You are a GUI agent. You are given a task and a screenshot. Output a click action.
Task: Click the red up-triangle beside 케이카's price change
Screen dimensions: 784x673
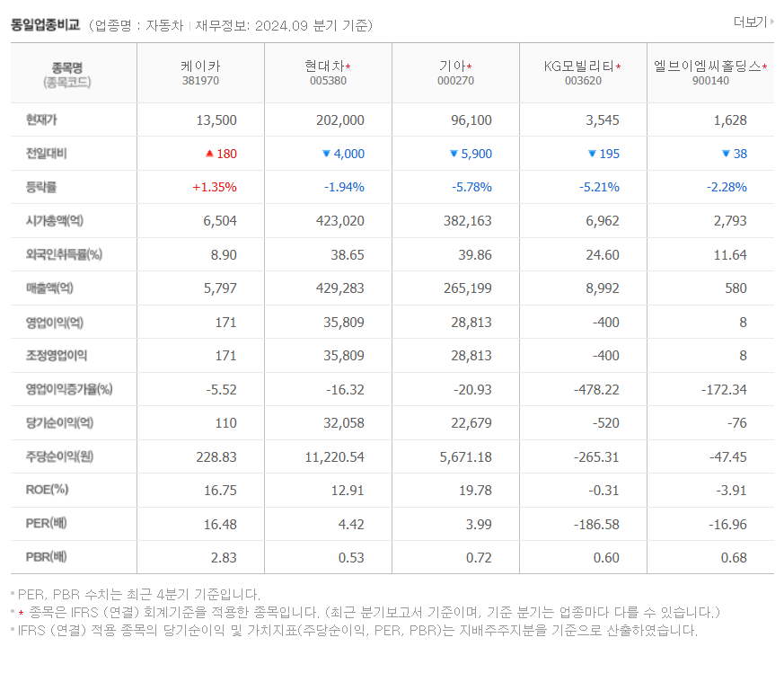[x=209, y=154]
